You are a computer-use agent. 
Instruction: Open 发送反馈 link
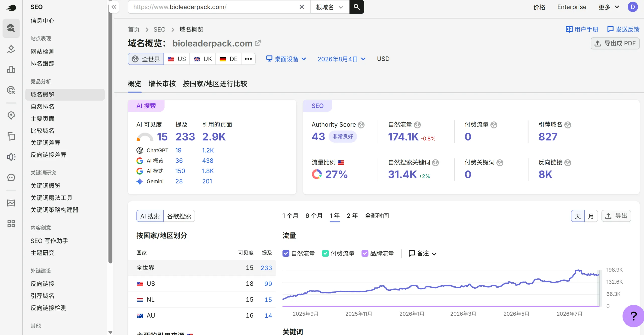pos(623,29)
